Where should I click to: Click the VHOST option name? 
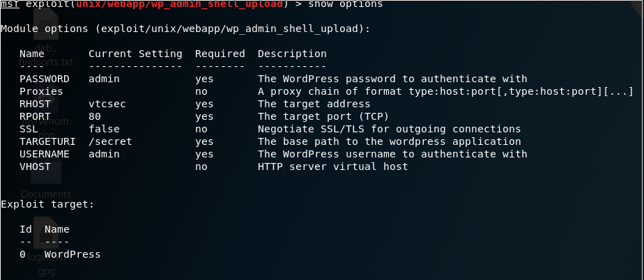coord(35,166)
